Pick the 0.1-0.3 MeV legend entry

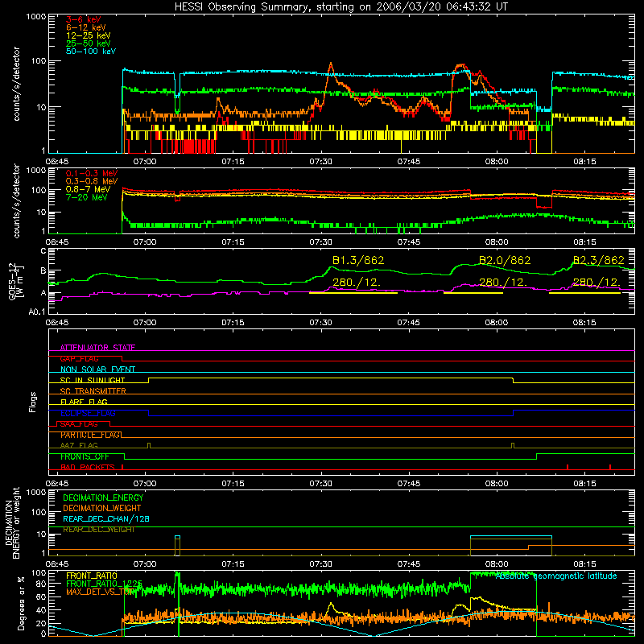coord(92,173)
